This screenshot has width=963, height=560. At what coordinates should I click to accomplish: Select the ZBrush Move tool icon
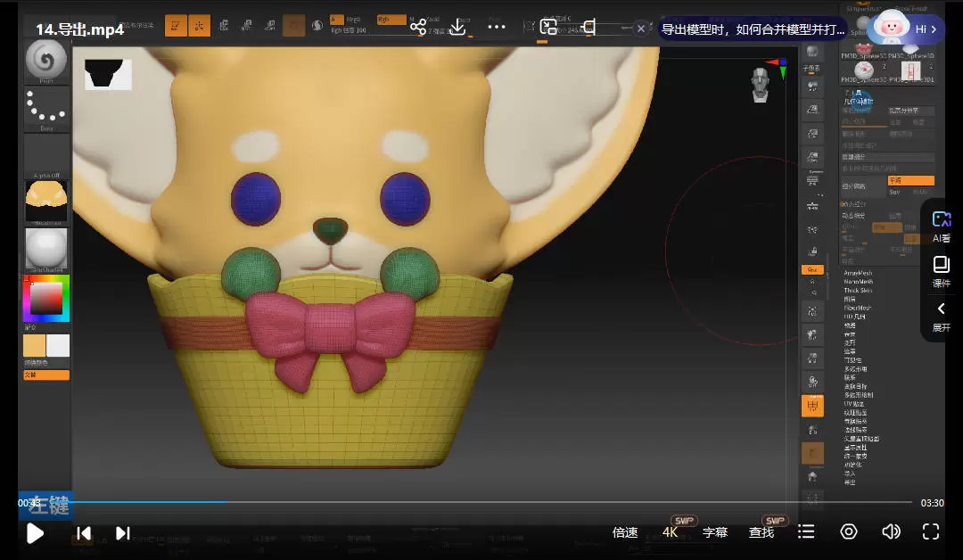point(224,25)
